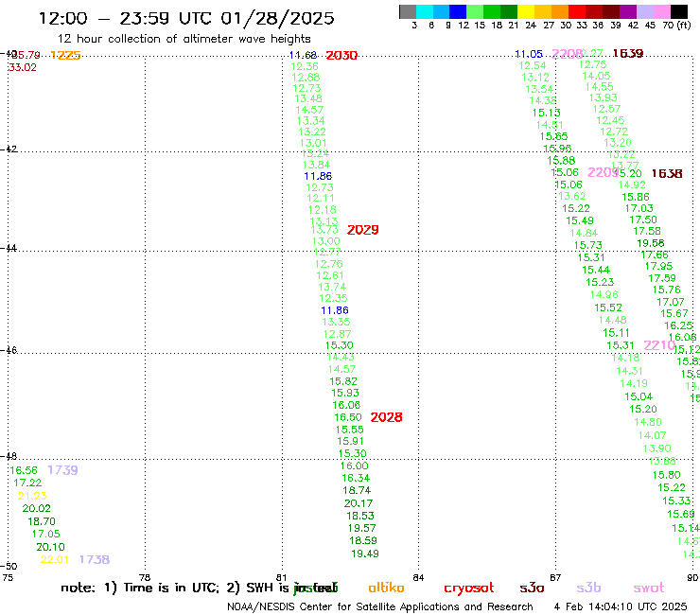Select the 13.48 wave height value
Viewport: 700px width, 615px height.
[308, 98]
